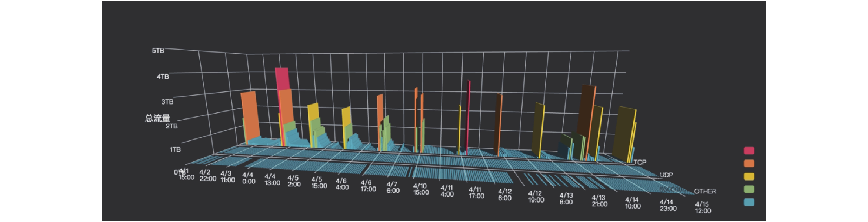The height and width of the screenshot is (222, 868).
Task: Click the 4/6 4:00 time label
Action: click(x=342, y=184)
